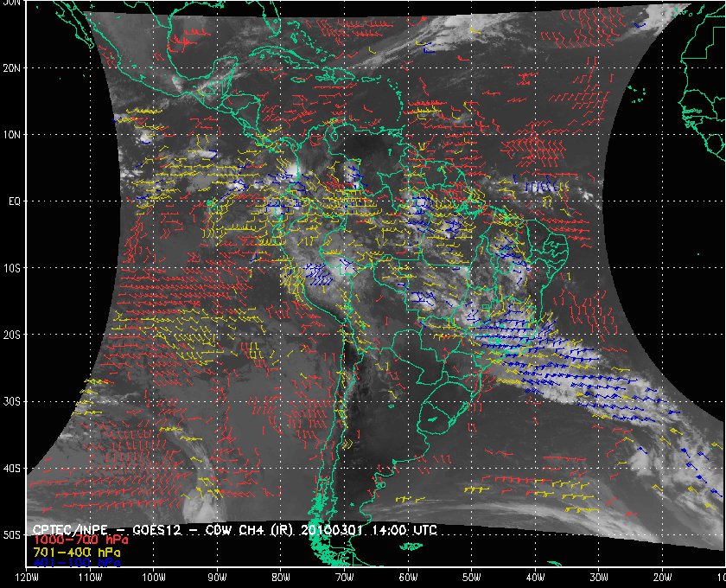Click the 70W longitude label
The height and width of the screenshot is (588, 726).
pyautogui.click(x=344, y=578)
